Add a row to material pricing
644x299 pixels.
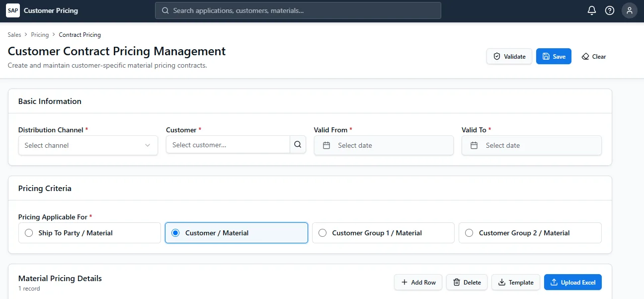pos(418,282)
